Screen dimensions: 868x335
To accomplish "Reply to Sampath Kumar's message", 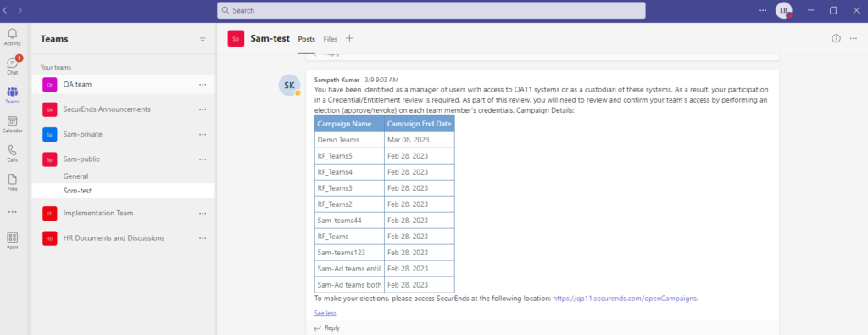I will click(326, 328).
